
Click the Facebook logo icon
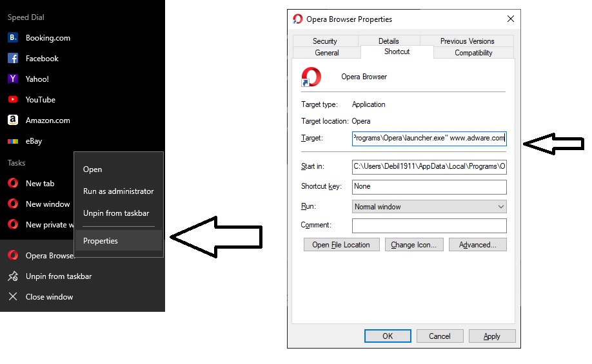[x=13, y=59]
